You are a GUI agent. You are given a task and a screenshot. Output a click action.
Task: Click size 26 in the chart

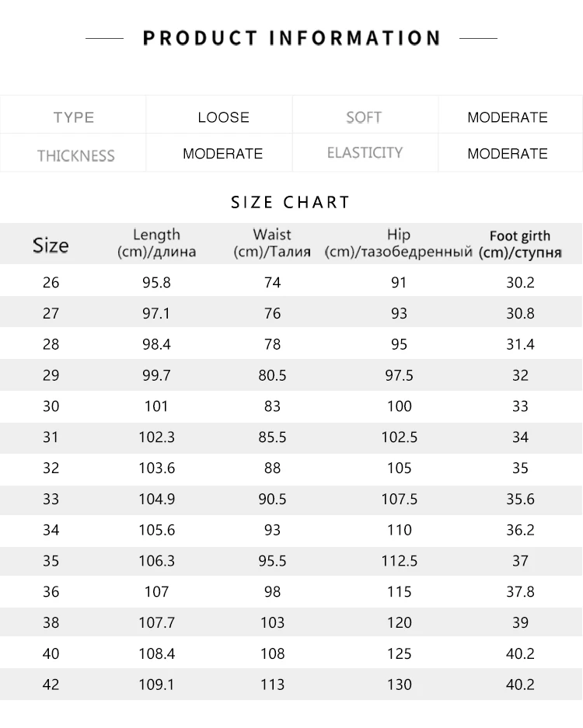(x=51, y=282)
